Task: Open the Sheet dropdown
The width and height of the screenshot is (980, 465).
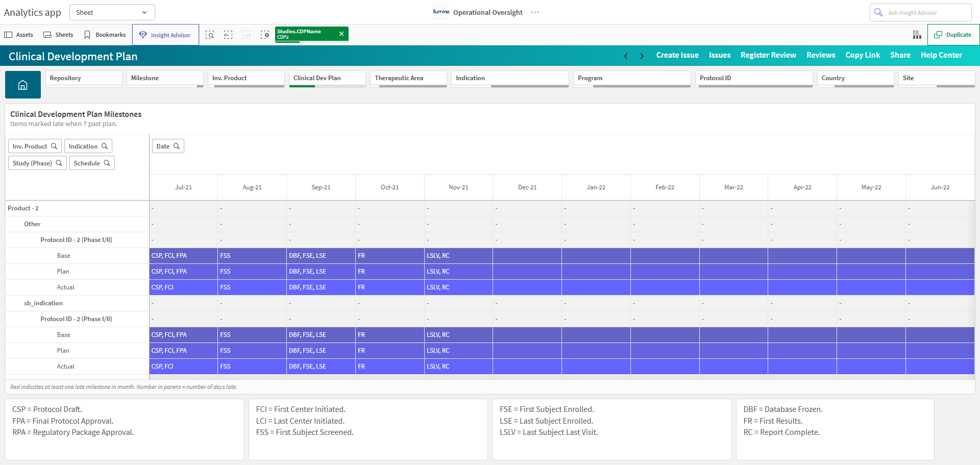Action: click(112, 12)
